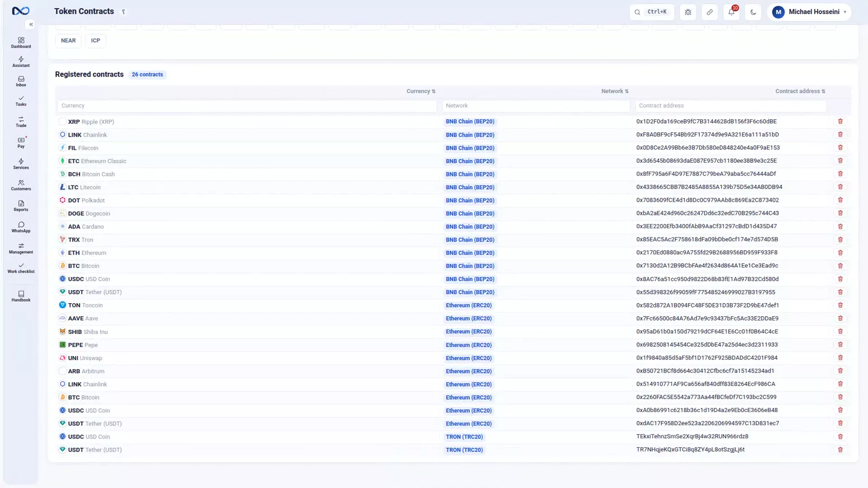Delete the PEPE Pepe contract
This screenshot has height=488, width=868.
(x=840, y=345)
